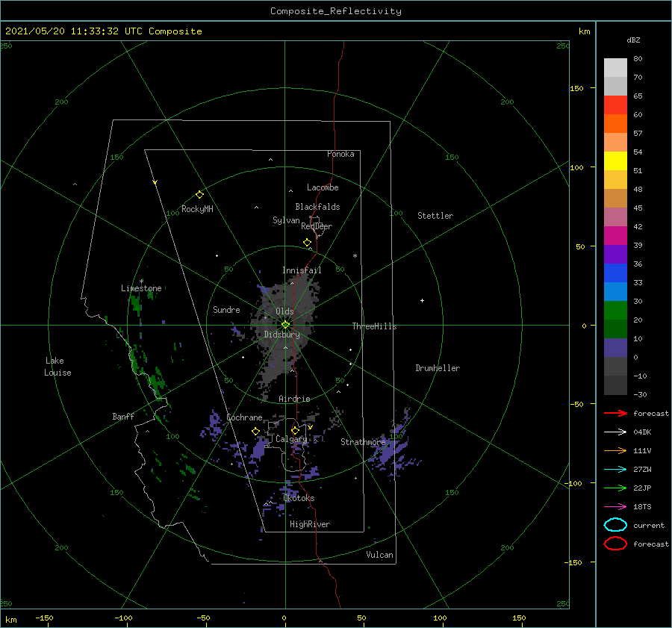
Task: Click the Sundre town label
Action: click(226, 309)
